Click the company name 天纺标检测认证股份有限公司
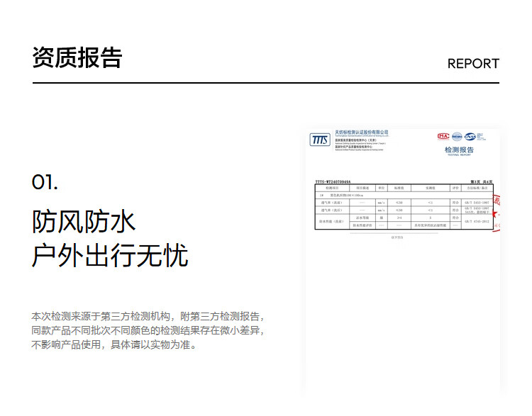 362,132
